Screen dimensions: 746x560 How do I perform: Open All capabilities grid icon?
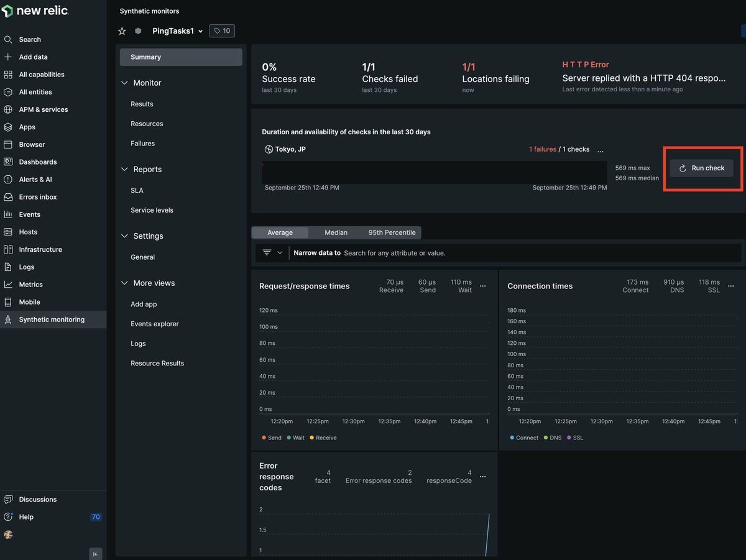(8, 74)
